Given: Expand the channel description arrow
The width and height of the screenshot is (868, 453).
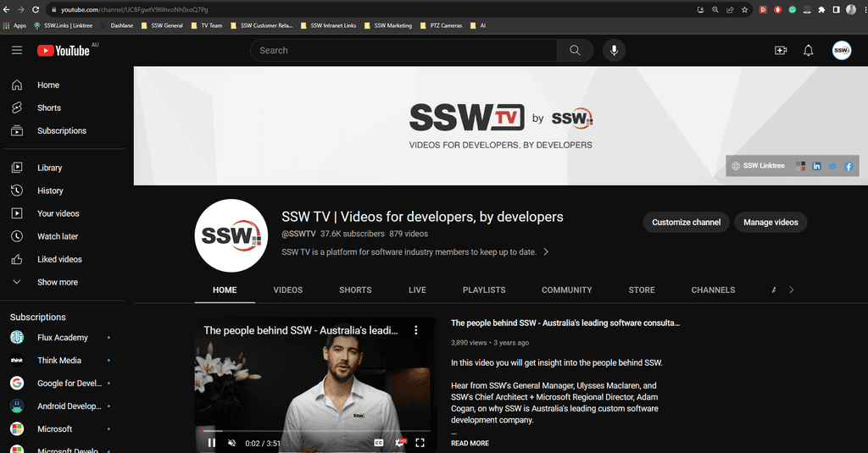Looking at the screenshot, I should (546, 252).
